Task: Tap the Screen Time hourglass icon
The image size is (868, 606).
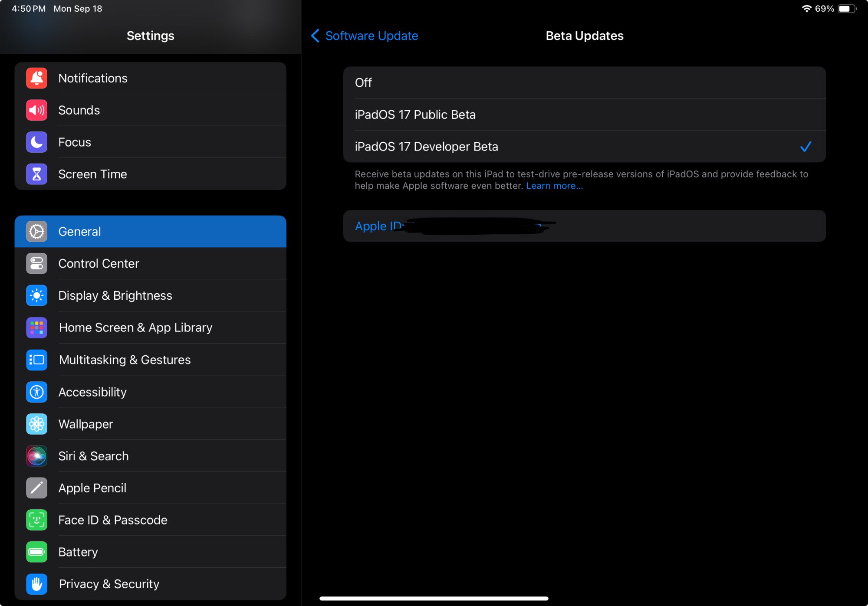Action: click(36, 174)
